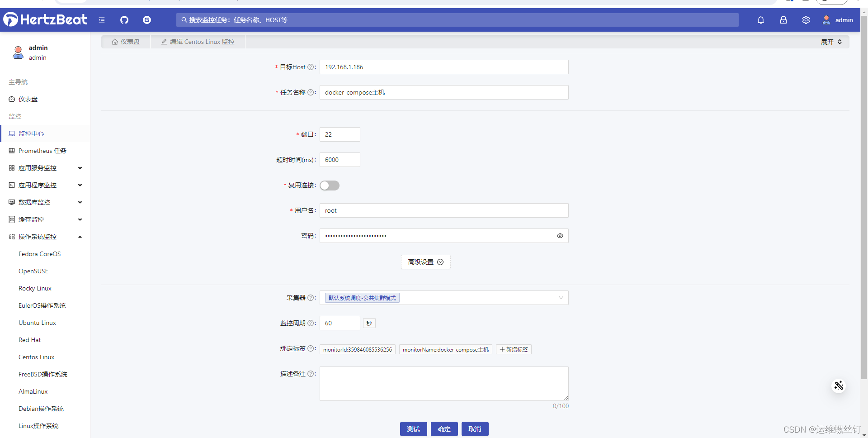Focus the 用户名 input field
The width and height of the screenshot is (868, 438).
click(x=444, y=210)
